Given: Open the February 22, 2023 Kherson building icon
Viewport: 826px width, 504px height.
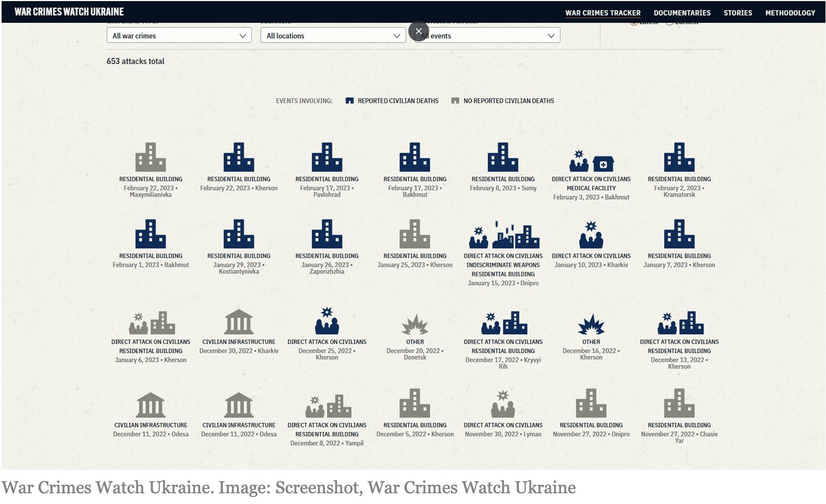Looking at the screenshot, I should coord(239,157).
